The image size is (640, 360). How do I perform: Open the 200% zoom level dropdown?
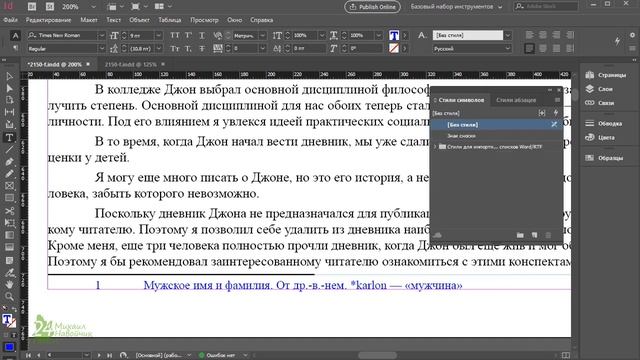pyautogui.click(x=93, y=7)
